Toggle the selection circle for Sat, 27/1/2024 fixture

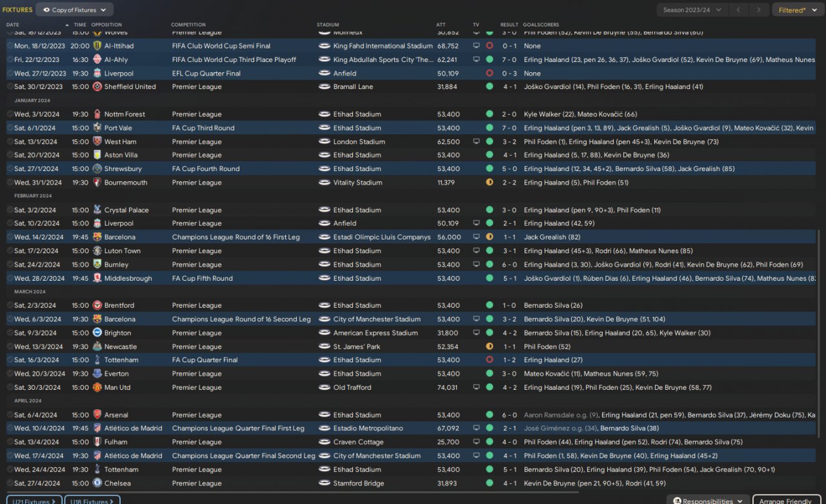10,168
